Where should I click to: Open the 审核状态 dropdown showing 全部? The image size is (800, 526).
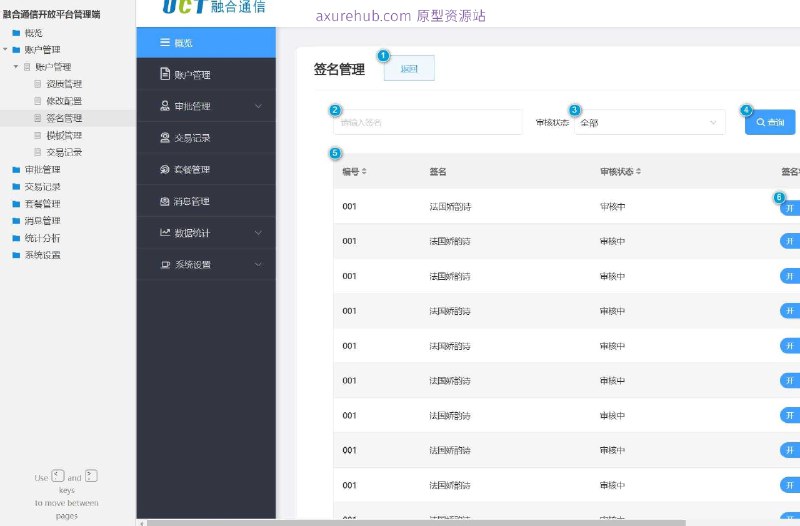[x=649, y=122]
